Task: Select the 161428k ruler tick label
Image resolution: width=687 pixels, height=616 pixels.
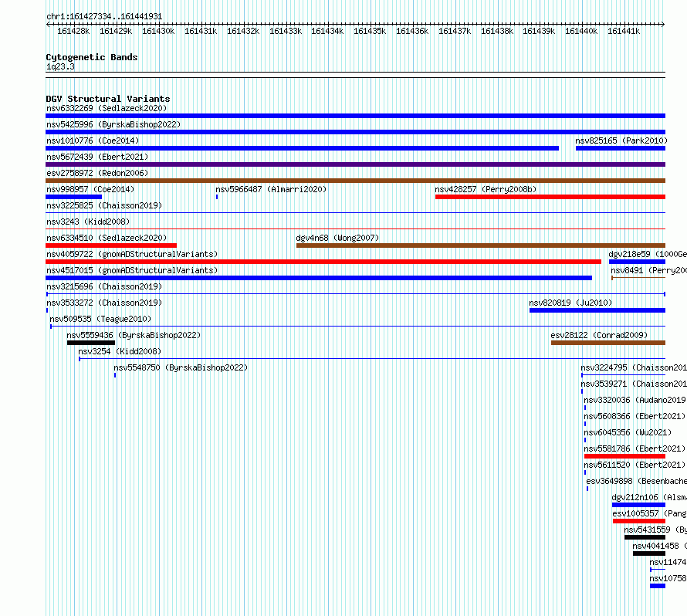Action: pyautogui.click(x=73, y=31)
